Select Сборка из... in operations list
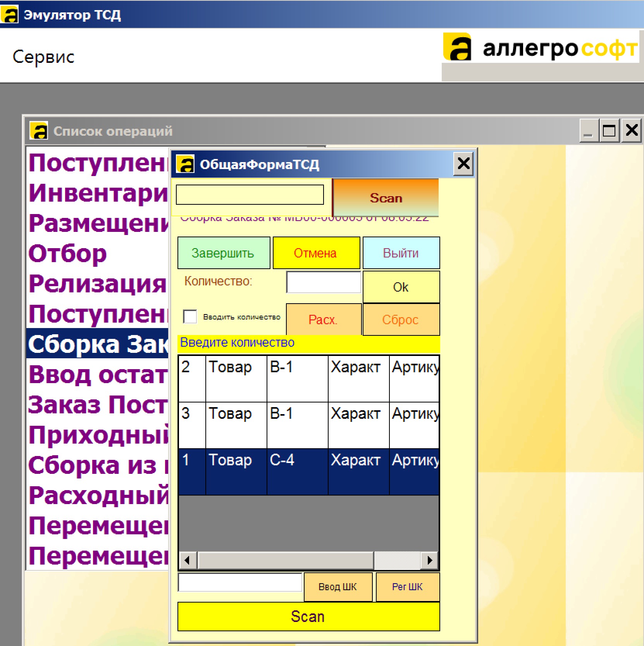644x646 pixels. coord(98,465)
